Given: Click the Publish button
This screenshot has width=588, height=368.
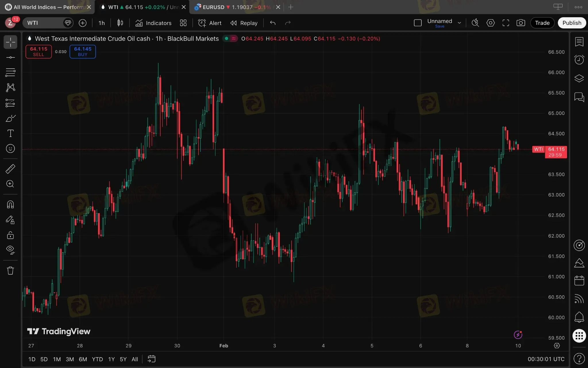Looking at the screenshot, I should 572,23.
